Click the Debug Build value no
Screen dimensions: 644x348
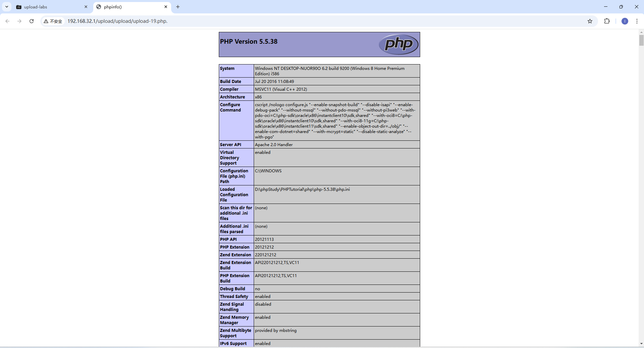(257, 289)
